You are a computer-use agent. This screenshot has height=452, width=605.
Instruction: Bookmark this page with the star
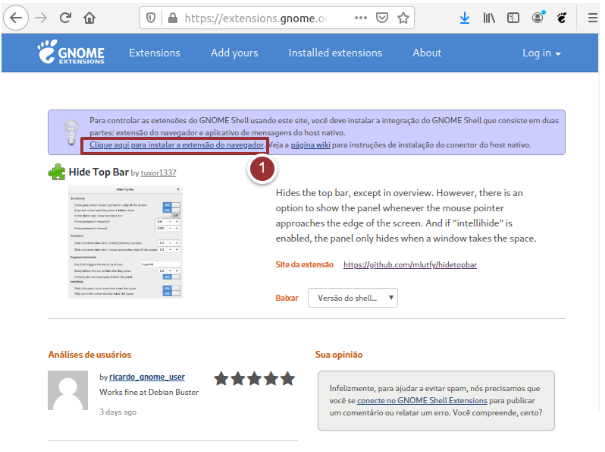[403, 18]
